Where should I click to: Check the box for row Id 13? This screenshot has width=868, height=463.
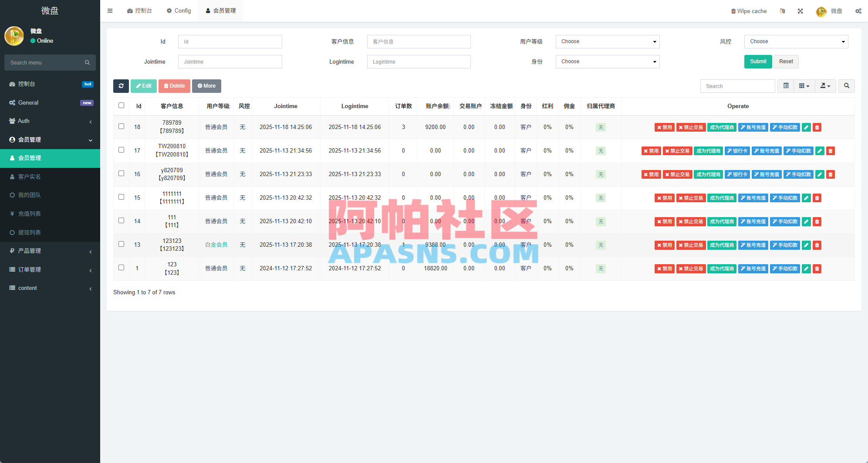point(122,244)
